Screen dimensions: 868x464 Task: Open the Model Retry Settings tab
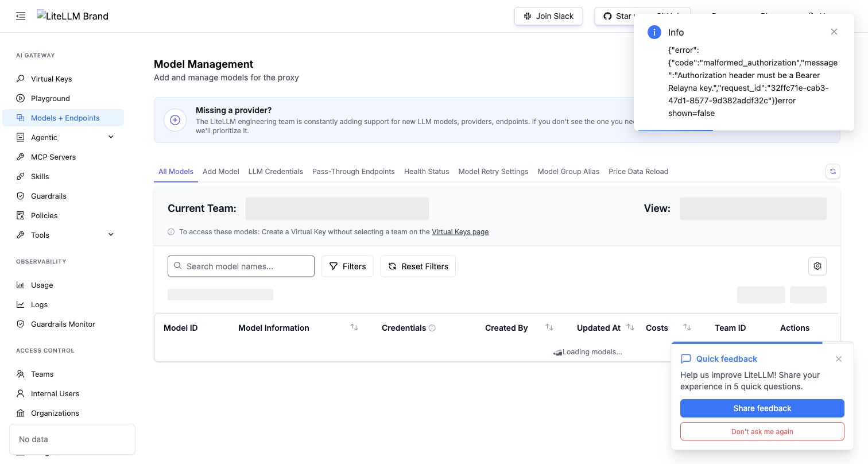[x=493, y=171]
